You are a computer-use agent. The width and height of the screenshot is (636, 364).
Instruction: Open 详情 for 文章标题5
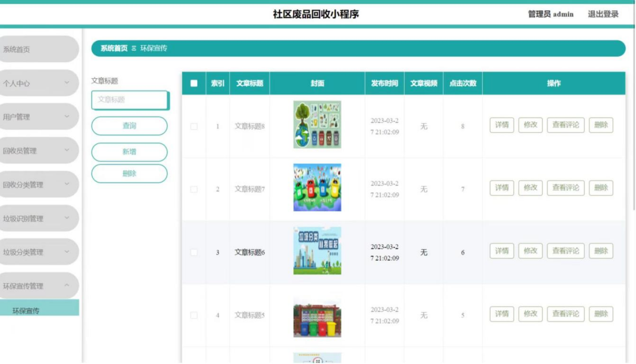[x=502, y=314]
